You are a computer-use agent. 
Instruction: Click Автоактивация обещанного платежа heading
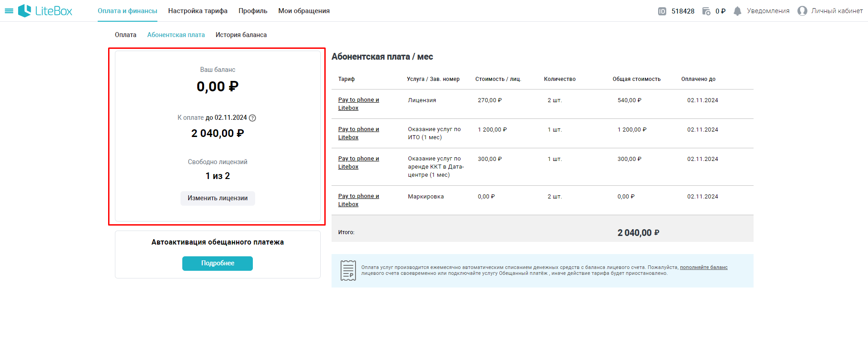[x=218, y=242]
